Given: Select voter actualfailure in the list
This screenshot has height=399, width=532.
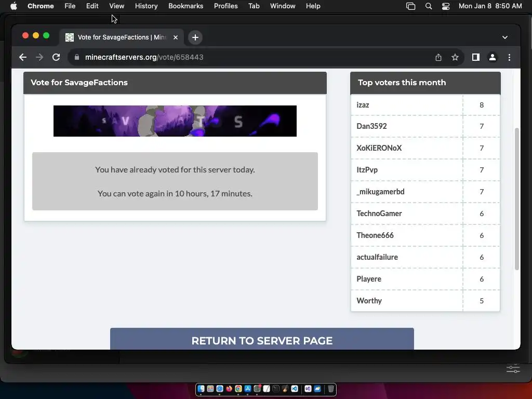Looking at the screenshot, I should tap(377, 257).
